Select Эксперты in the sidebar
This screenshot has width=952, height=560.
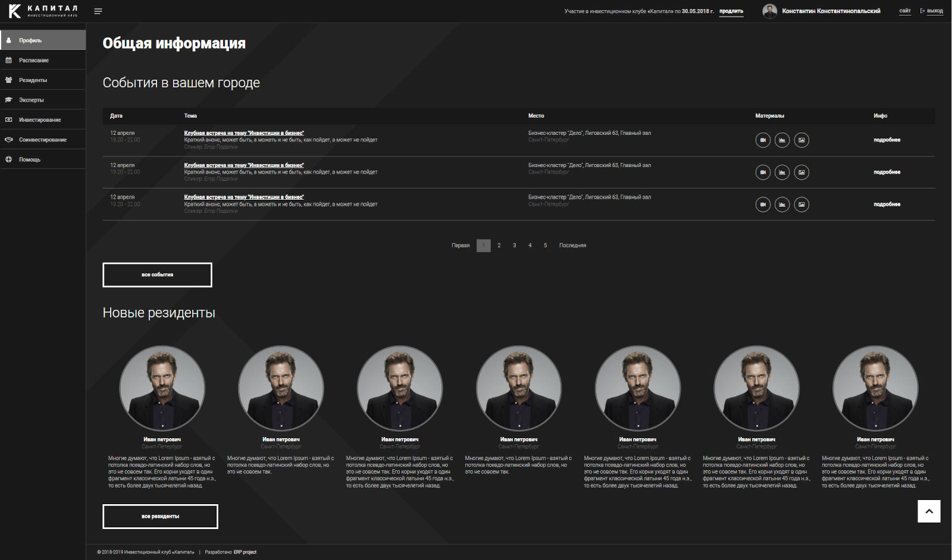(x=32, y=100)
